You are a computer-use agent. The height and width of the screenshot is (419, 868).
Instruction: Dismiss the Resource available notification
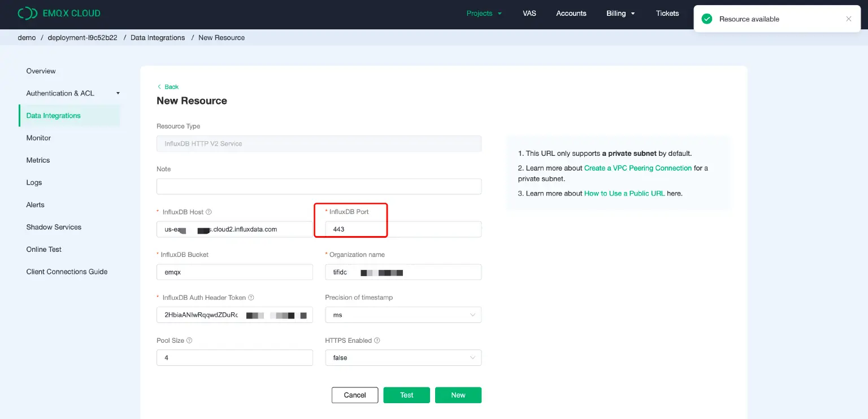(x=848, y=18)
